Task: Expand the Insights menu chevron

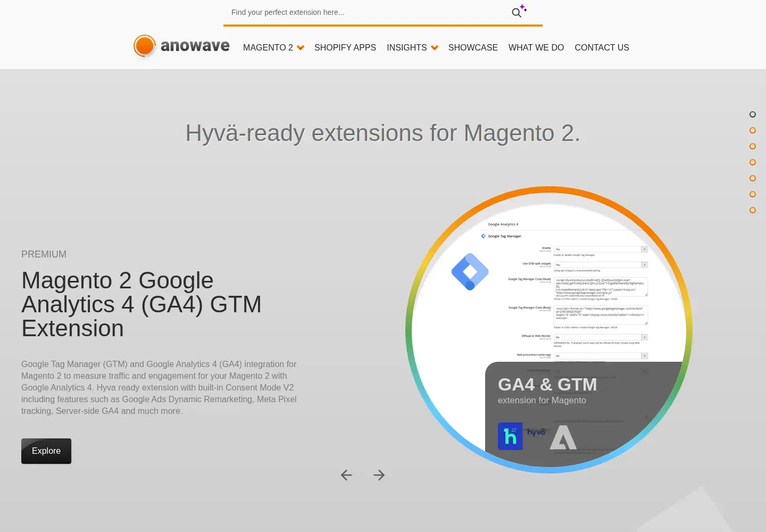Action: click(435, 48)
